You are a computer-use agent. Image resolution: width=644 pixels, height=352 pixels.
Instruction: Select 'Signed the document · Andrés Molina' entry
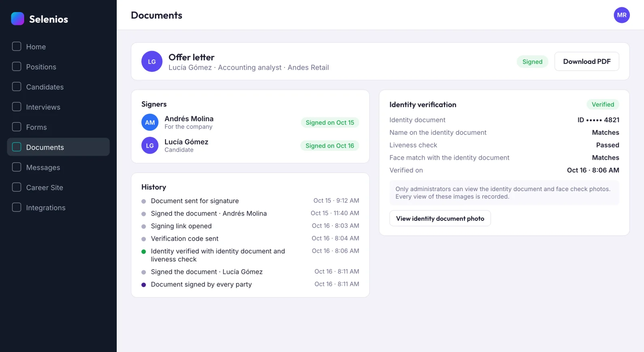coord(250,213)
